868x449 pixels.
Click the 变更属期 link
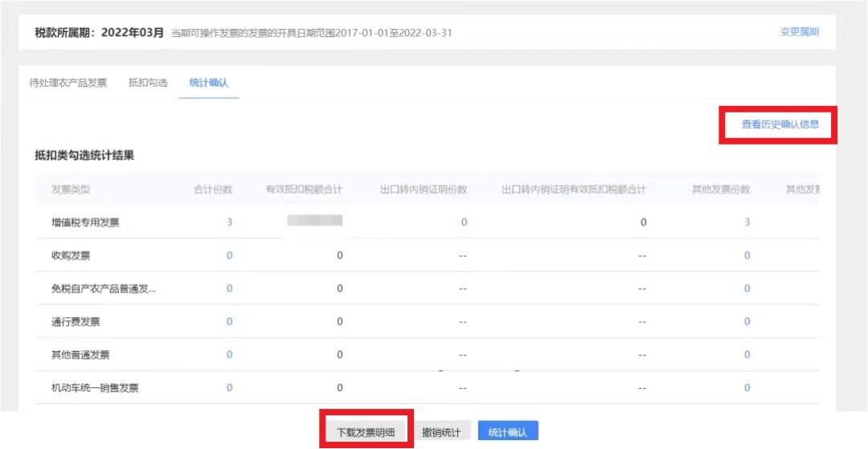(799, 32)
